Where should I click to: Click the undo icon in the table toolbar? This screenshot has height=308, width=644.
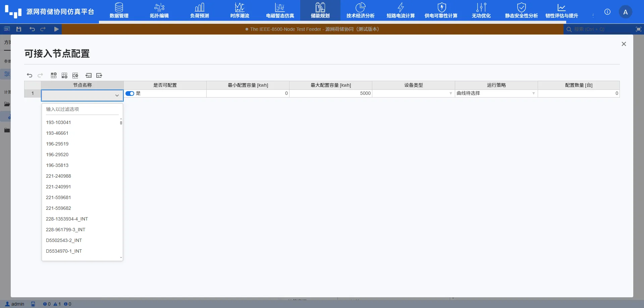30,75
